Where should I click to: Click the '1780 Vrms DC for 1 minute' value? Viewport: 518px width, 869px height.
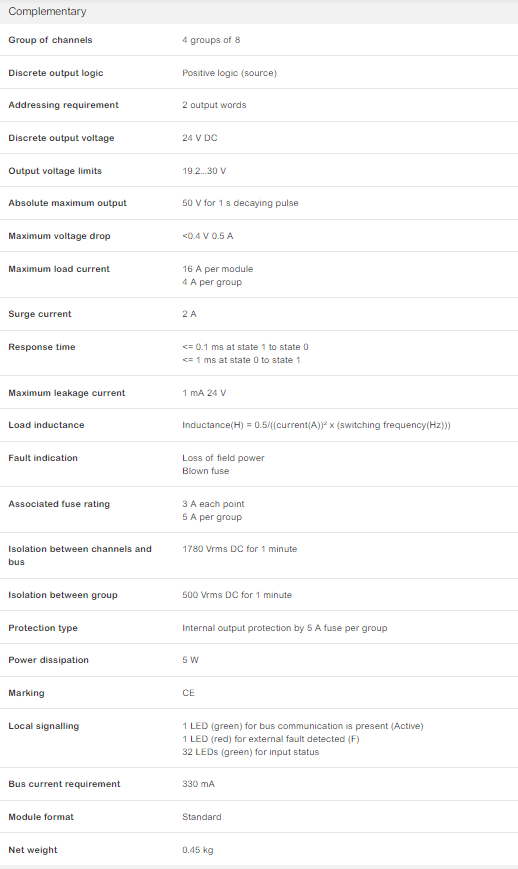239,549
